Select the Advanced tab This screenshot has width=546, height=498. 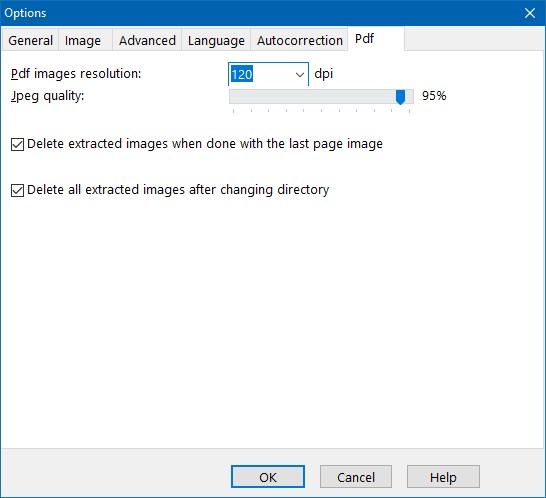tap(147, 41)
